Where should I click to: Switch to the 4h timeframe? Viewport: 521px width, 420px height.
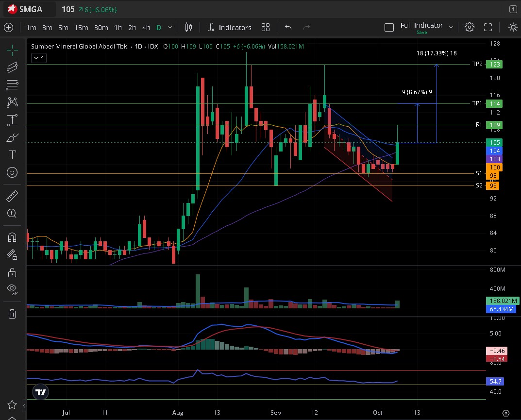[x=146, y=28]
